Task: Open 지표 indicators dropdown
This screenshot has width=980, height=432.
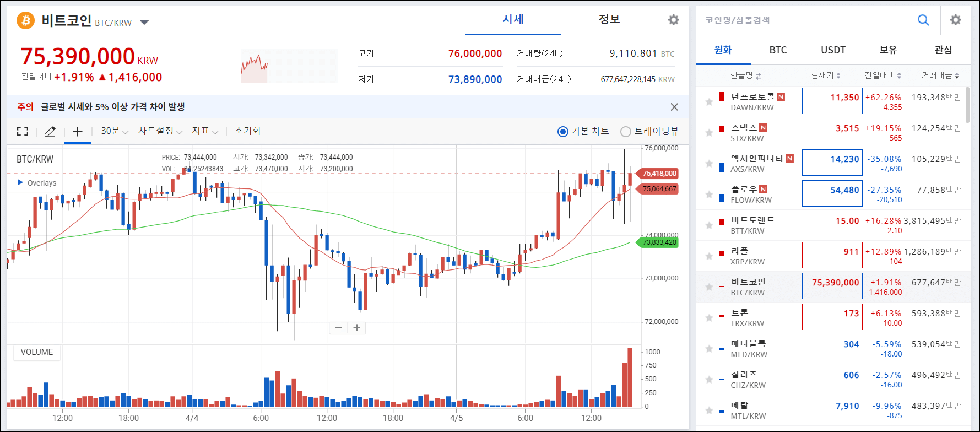Action: (205, 131)
